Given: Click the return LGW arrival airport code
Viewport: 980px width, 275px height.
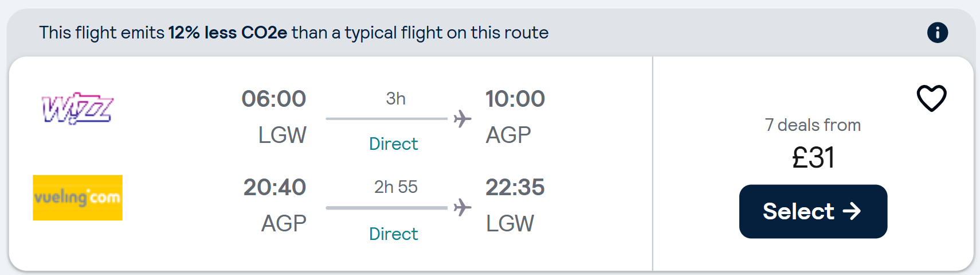Looking at the screenshot, I should (509, 223).
